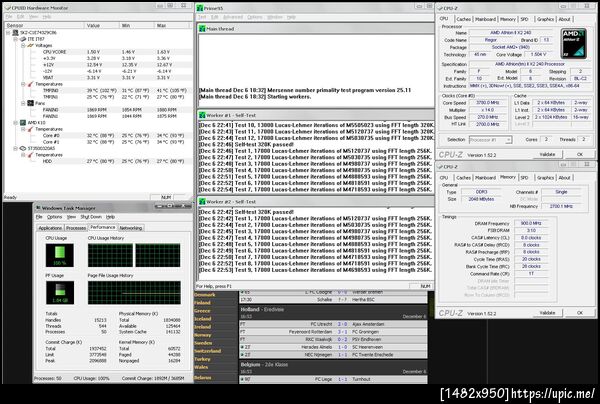
Task: Open the Options menu in Task Manager
Action: click(54, 217)
